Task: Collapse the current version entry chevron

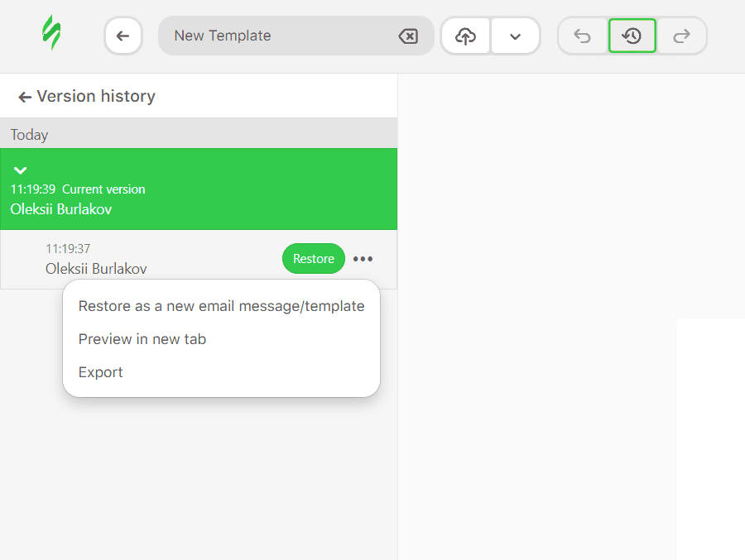Action: (20, 170)
